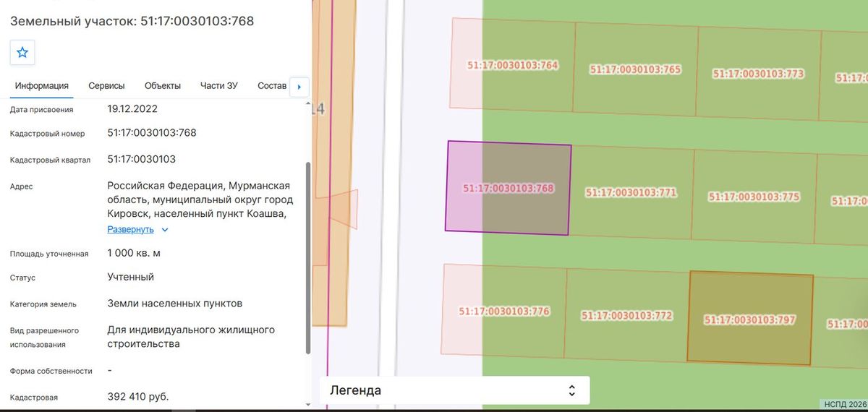Viewport: 868px width, 412px height.
Task: Select parcel 51:17:0030103:775 on map
Action: 754,196
